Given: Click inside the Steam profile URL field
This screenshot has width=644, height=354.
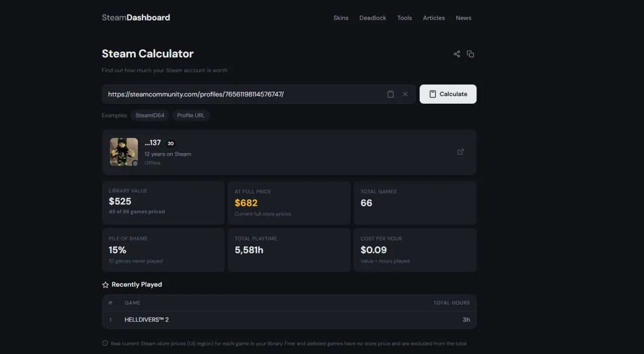Looking at the screenshot, I should (x=259, y=94).
